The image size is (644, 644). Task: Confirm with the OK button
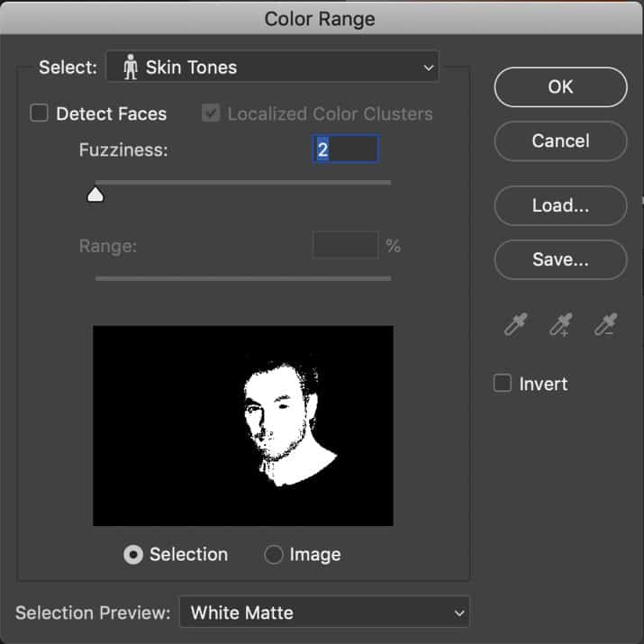(x=560, y=87)
